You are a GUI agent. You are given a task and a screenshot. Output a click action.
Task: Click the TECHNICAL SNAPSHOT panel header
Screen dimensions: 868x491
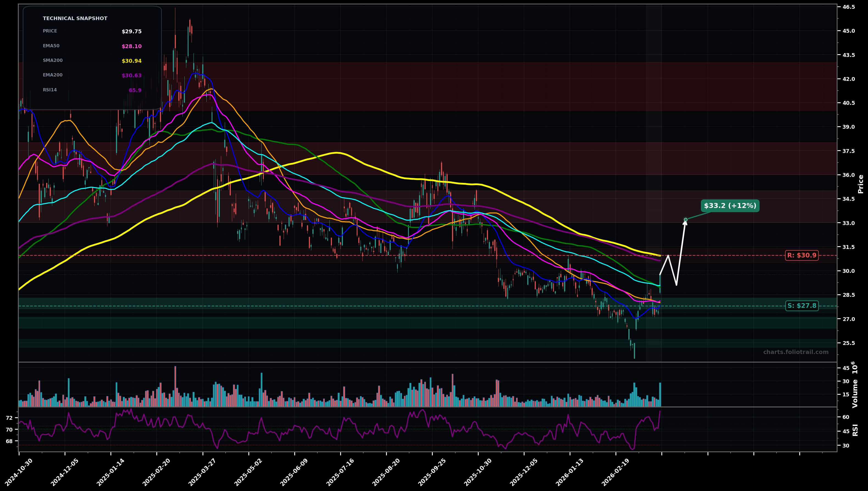coord(75,18)
